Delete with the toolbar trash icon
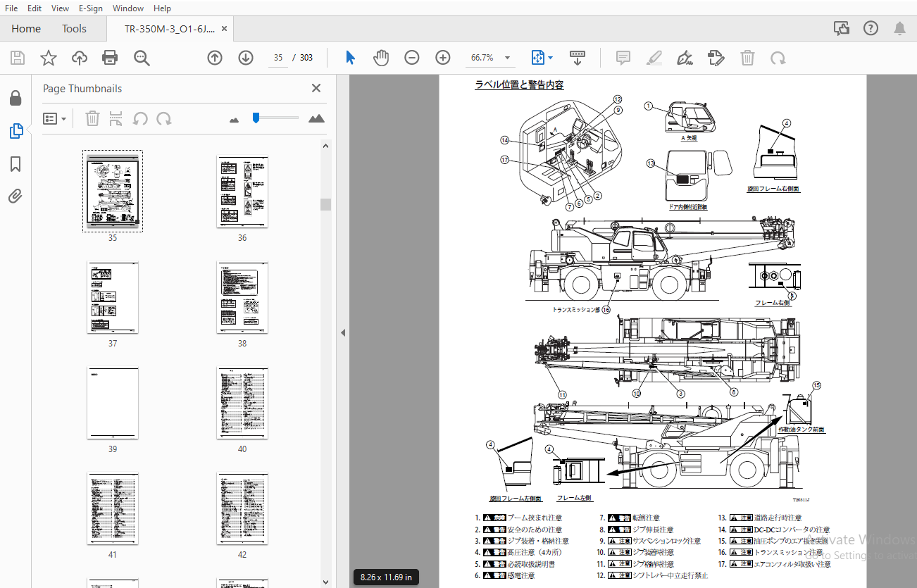This screenshot has height=588, width=917. point(747,58)
